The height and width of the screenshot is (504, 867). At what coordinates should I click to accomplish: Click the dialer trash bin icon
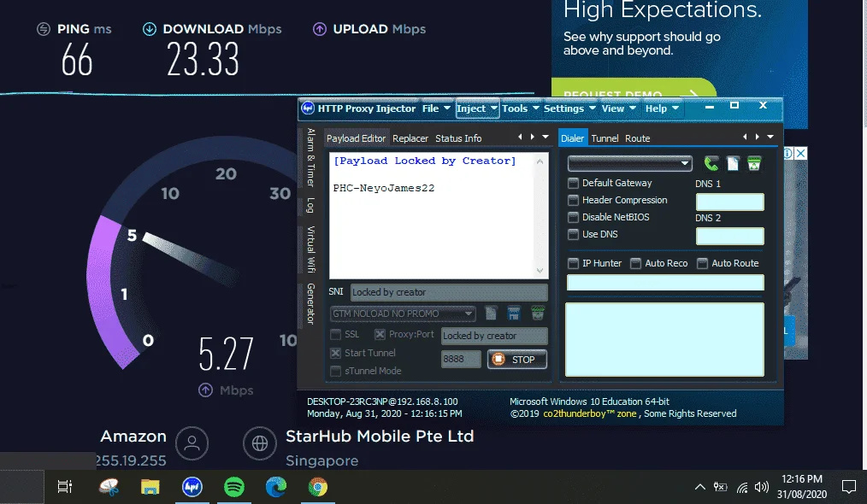[753, 163]
